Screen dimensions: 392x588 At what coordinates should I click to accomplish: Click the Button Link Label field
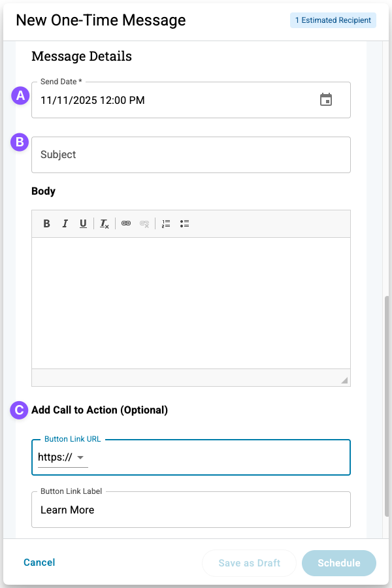191,510
